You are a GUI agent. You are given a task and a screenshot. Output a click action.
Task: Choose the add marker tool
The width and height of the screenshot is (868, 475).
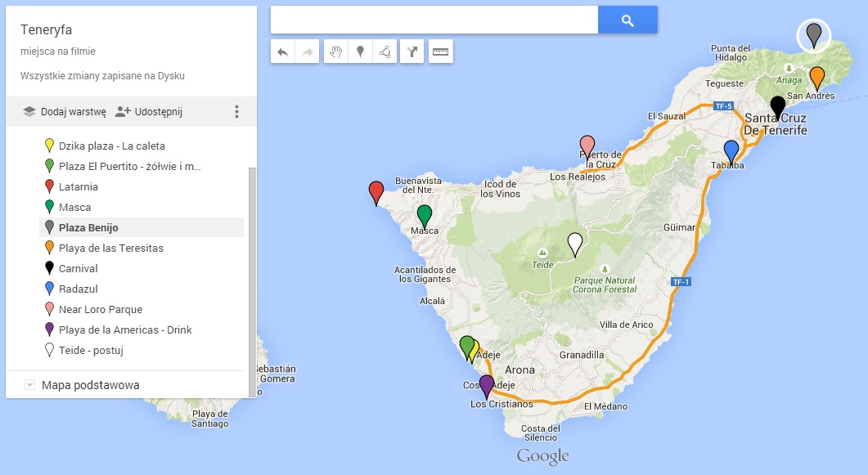click(361, 52)
